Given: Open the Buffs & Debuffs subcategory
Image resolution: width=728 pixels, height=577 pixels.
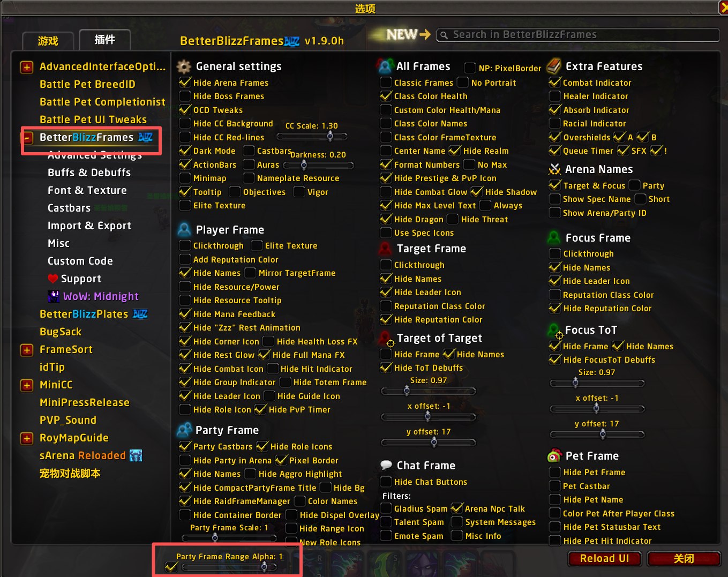Looking at the screenshot, I should (x=89, y=173).
